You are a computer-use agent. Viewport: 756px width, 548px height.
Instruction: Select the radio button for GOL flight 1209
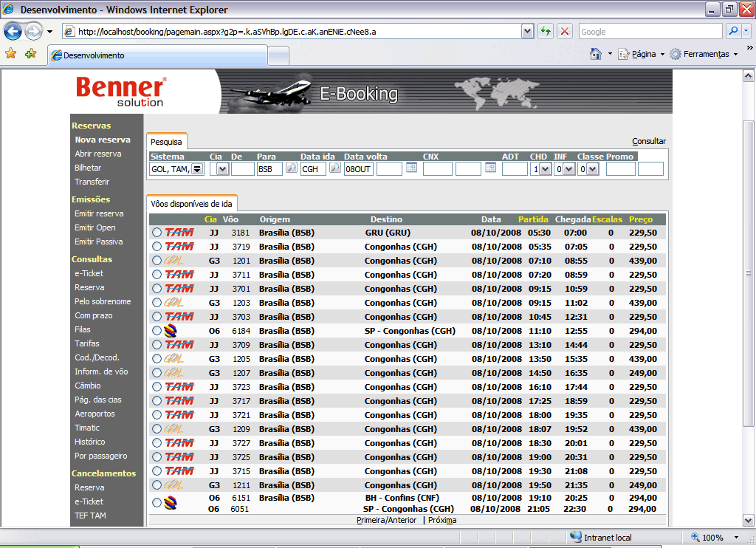click(157, 429)
